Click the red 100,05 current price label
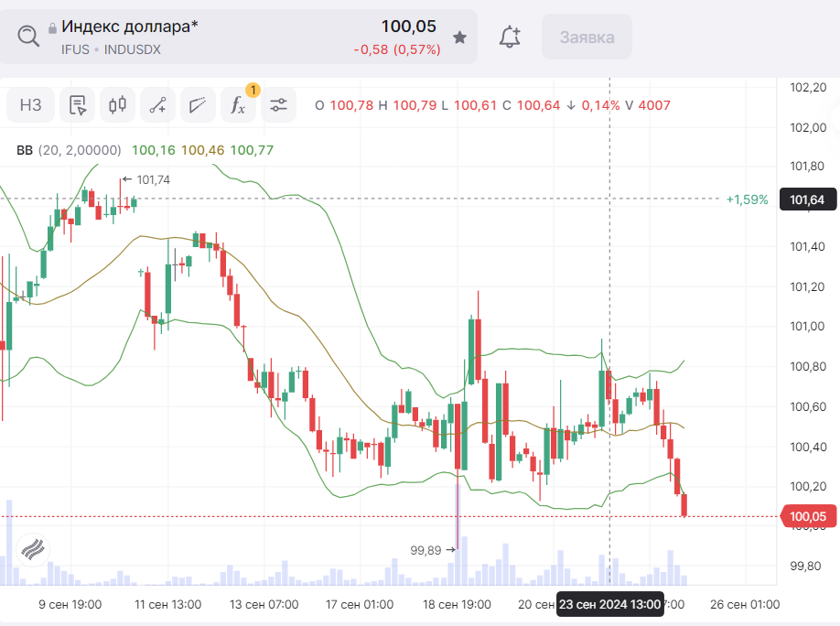 805,517
